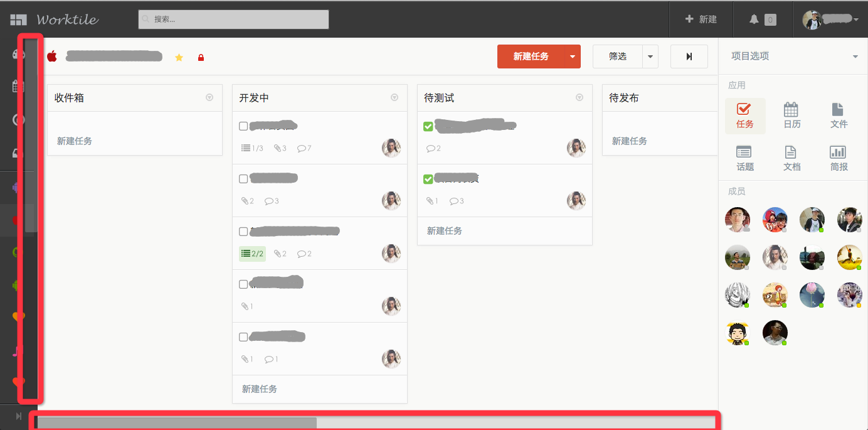Open the user account dropdown arrow

click(x=856, y=20)
